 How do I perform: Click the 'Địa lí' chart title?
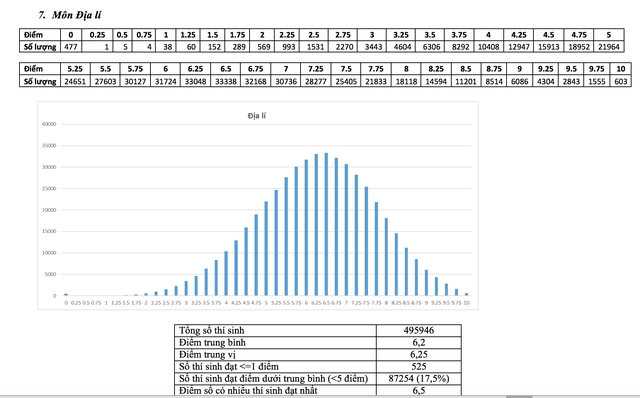click(257, 116)
